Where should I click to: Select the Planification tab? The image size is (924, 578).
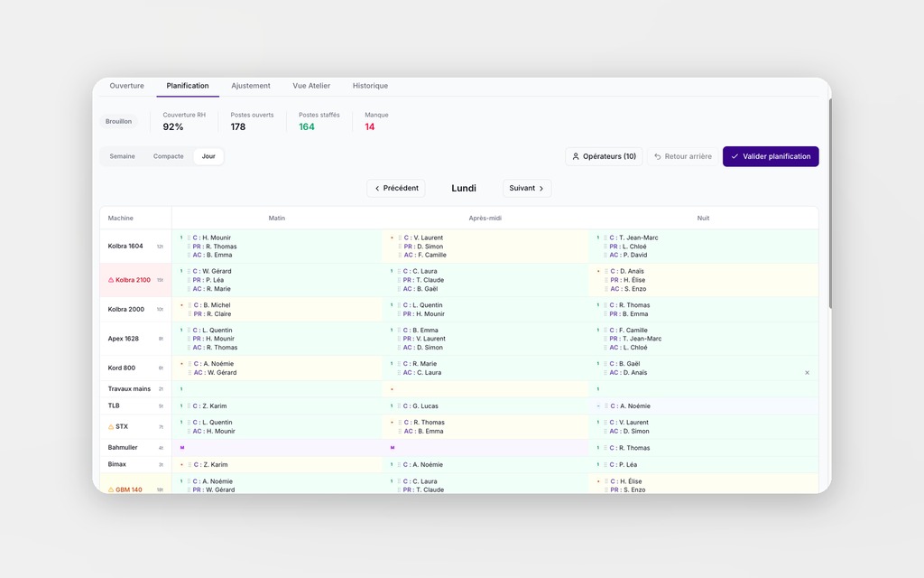(188, 86)
